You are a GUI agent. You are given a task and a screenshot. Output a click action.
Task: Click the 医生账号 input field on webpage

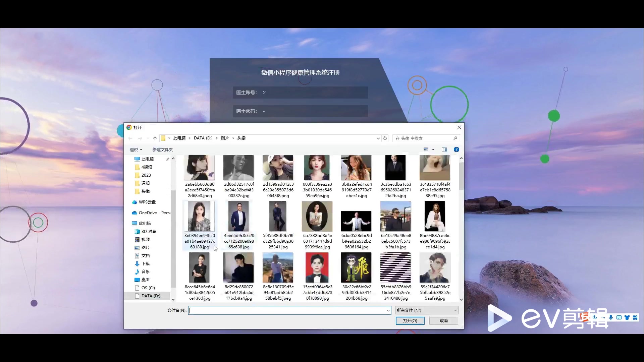[300, 93]
